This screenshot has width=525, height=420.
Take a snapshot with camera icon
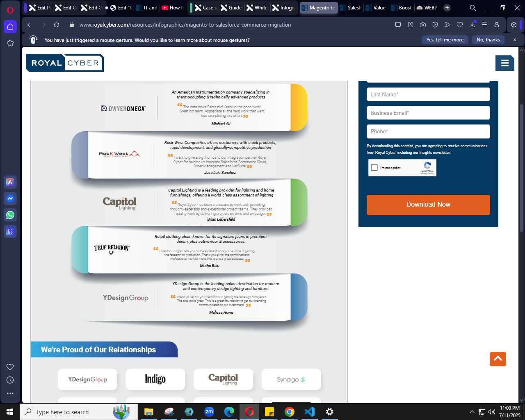coord(423,25)
